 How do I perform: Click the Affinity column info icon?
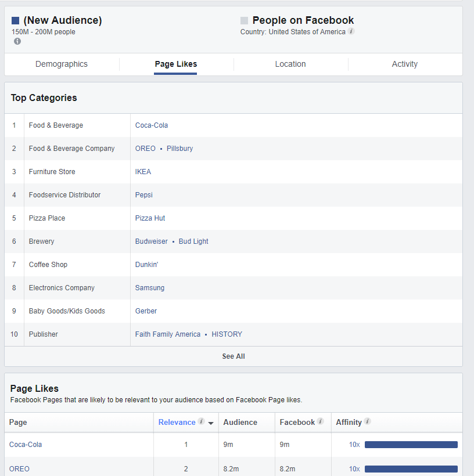point(367,421)
